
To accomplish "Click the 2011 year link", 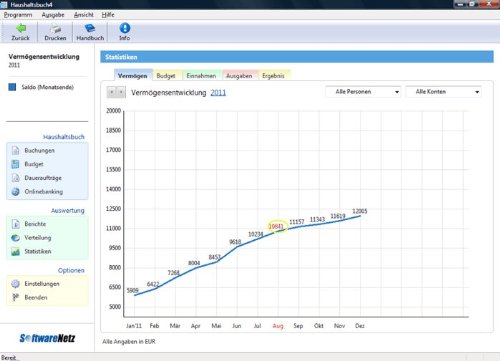I will (x=218, y=93).
